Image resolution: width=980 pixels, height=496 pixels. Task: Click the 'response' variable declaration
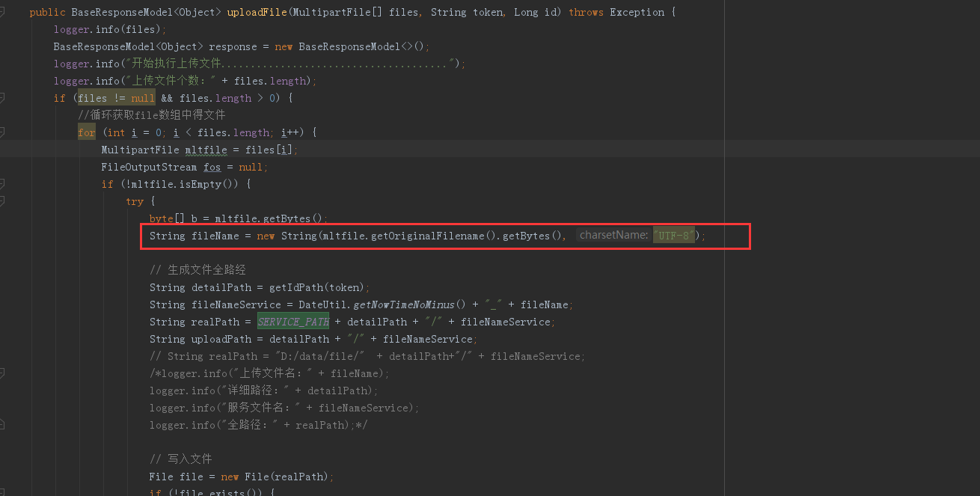233,46
